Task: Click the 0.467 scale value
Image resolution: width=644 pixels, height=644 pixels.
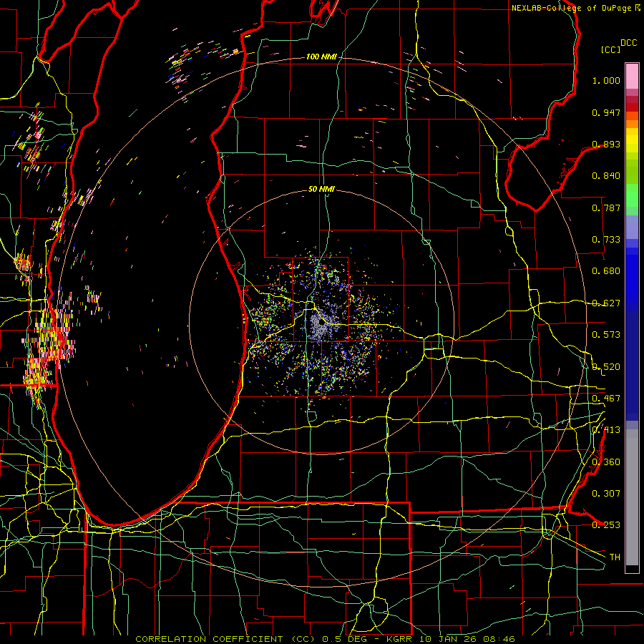Action: [x=606, y=399]
